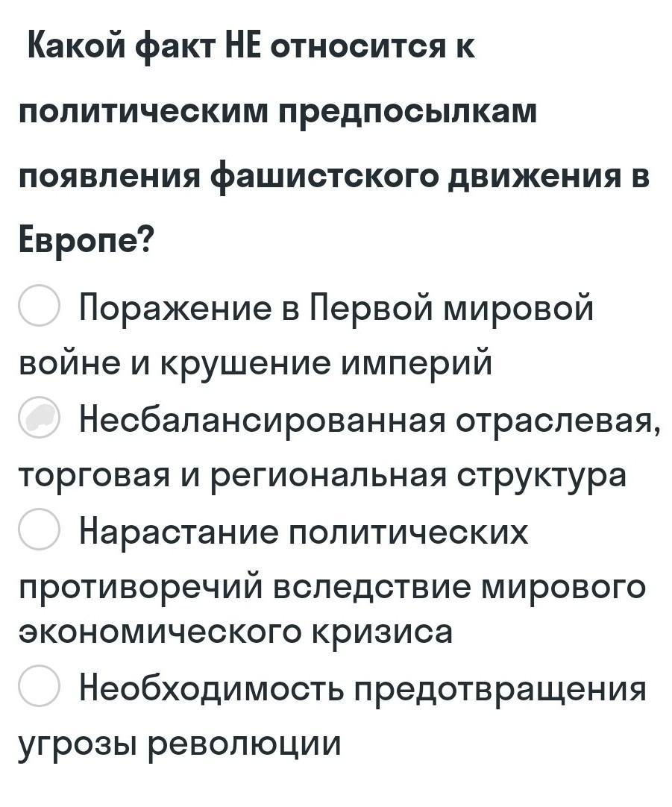Click the word кризиса in the third option
Viewport: 672px width, 807px height.
[x=383, y=632]
